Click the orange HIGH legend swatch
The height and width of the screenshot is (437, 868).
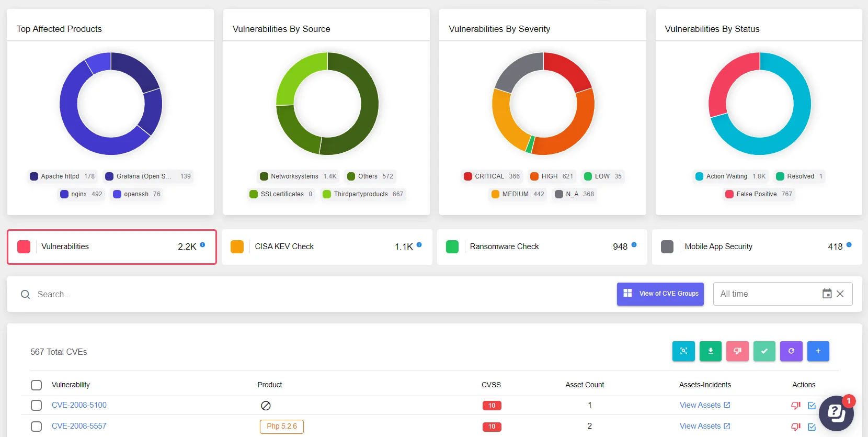534,176
